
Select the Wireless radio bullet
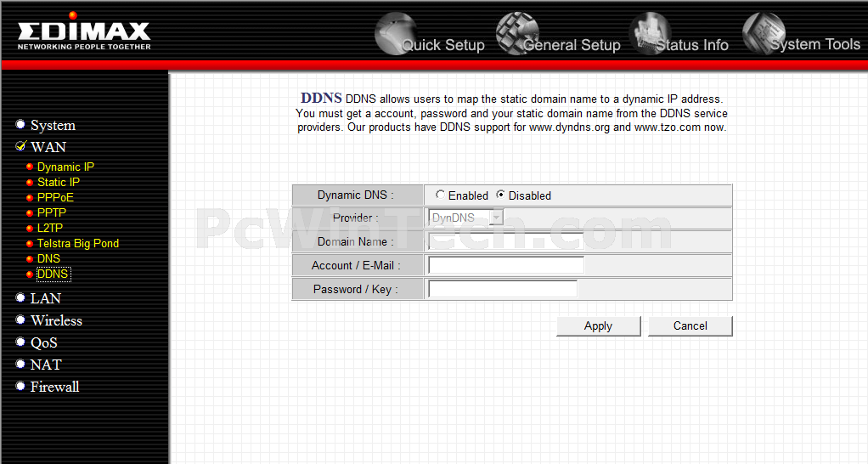click(20, 320)
